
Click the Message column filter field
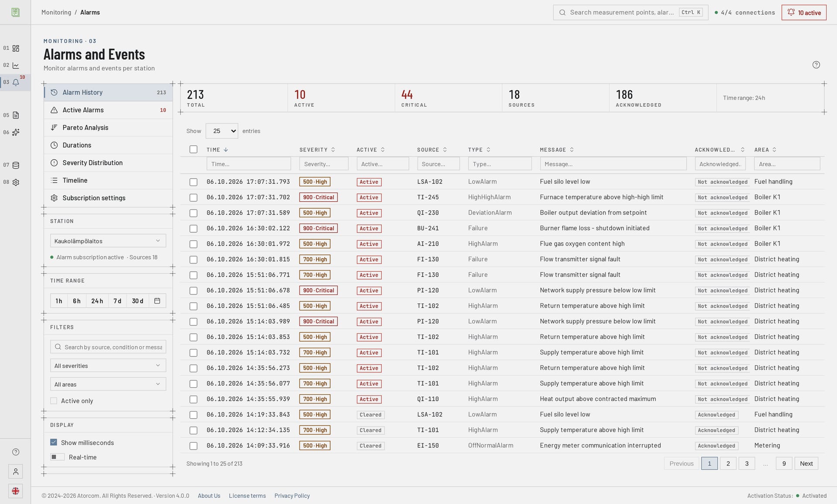(x=613, y=164)
